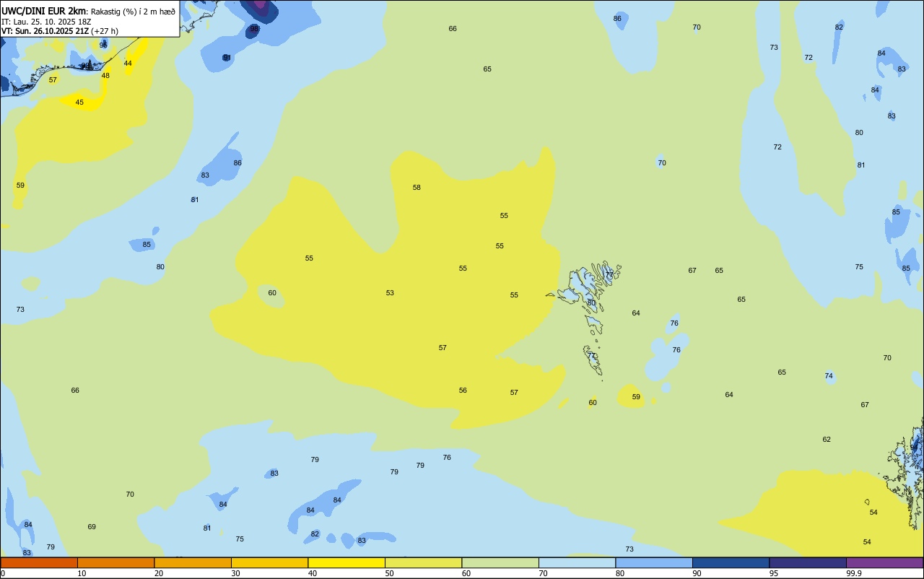
Task: Click the humidity value "45" on the map
Action: [79, 103]
